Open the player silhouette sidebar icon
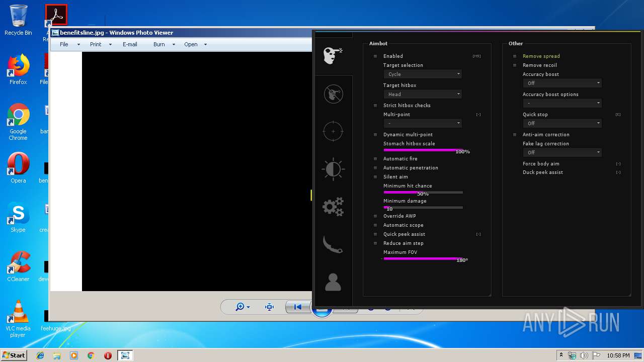This screenshot has width=644, height=362. click(333, 283)
